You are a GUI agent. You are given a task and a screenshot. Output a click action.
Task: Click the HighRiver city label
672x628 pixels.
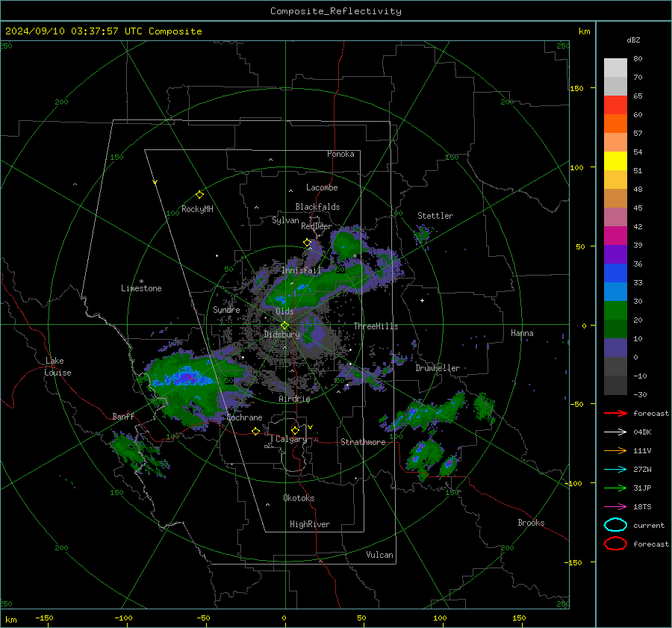pos(310,524)
